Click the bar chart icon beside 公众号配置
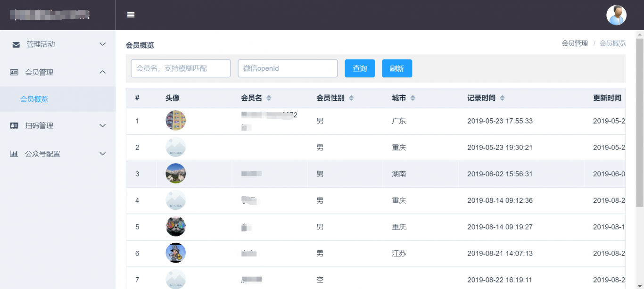This screenshot has height=289, width=644. [x=15, y=153]
